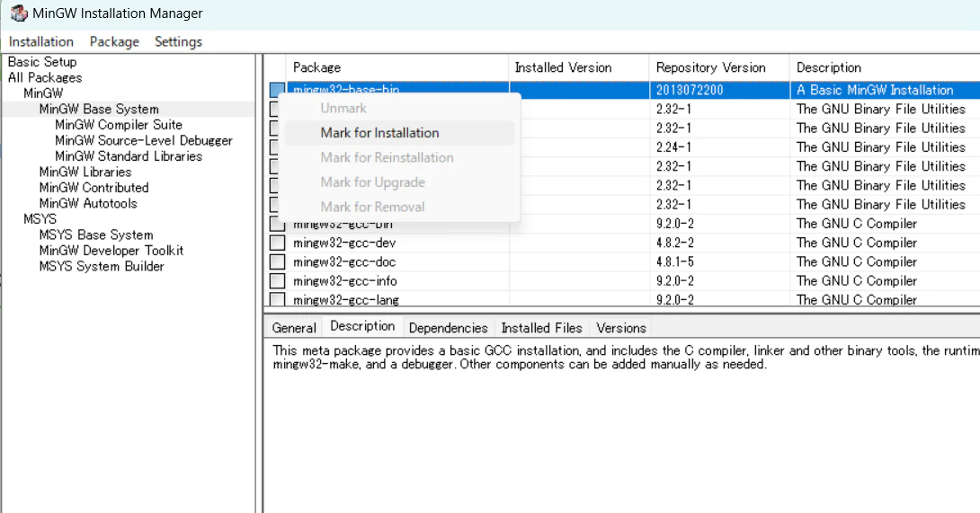Screen dimensions: 980x513
Task: Select the Description tab
Action: pos(362,326)
